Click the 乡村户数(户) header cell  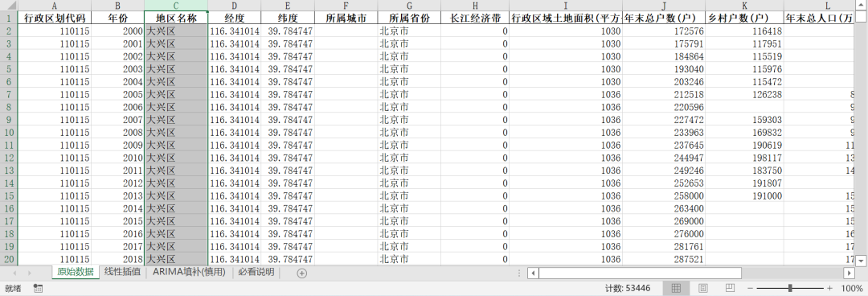click(x=744, y=18)
